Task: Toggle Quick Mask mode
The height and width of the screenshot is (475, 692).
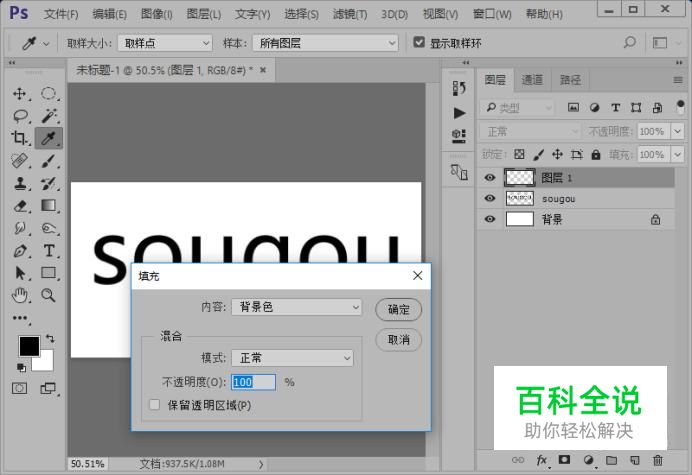Action: [x=19, y=388]
